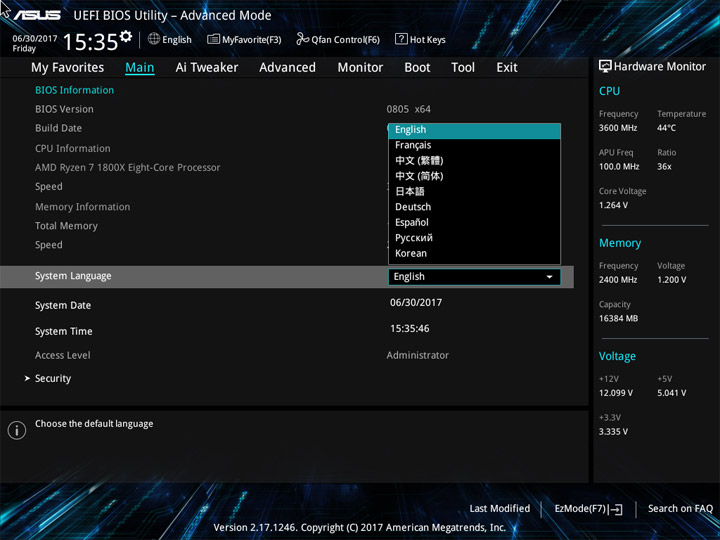Viewport: 720px width, 540px height.
Task: Switch to the Main tab
Action: pyautogui.click(x=140, y=68)
